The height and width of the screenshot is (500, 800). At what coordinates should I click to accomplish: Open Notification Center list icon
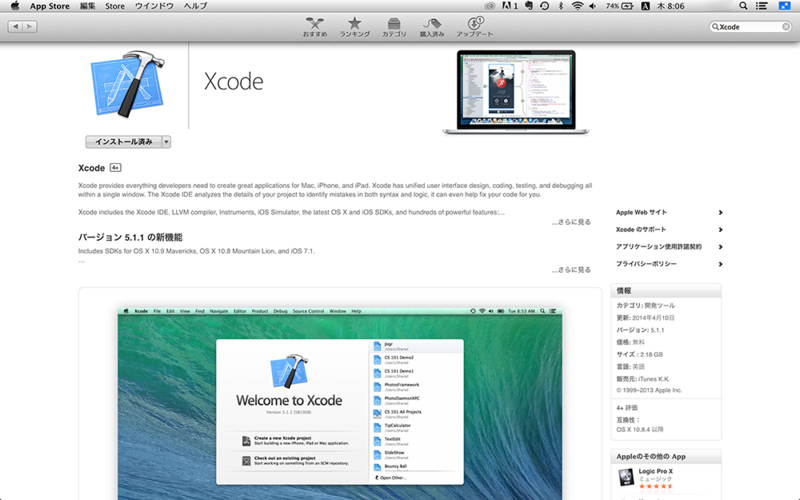[762, 6]
